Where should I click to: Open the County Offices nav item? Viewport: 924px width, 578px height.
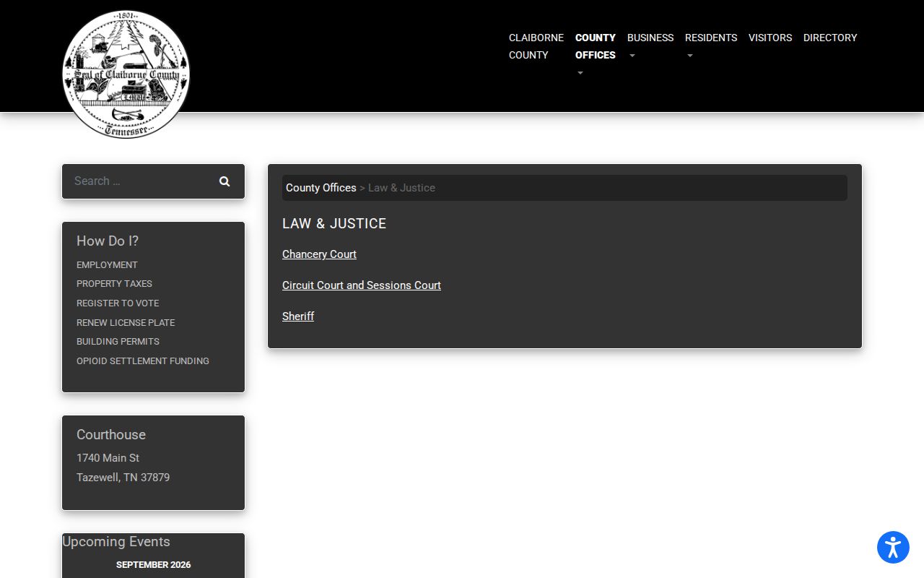[596, 46]
